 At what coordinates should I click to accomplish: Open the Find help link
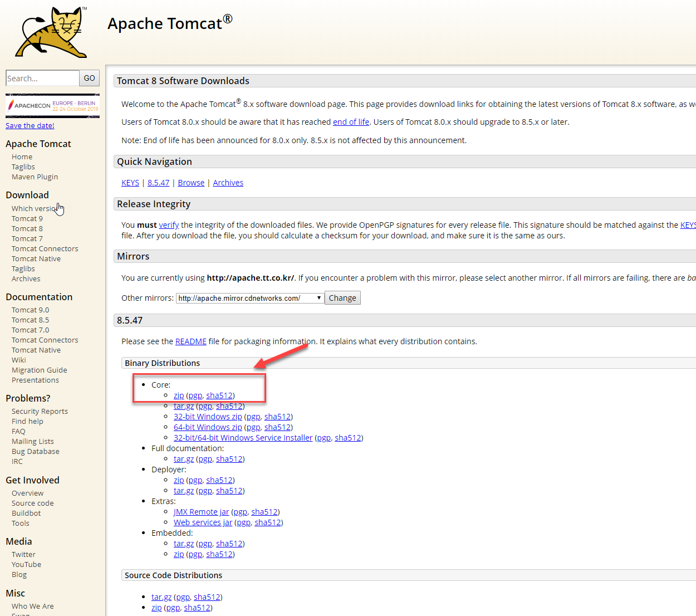27,422
